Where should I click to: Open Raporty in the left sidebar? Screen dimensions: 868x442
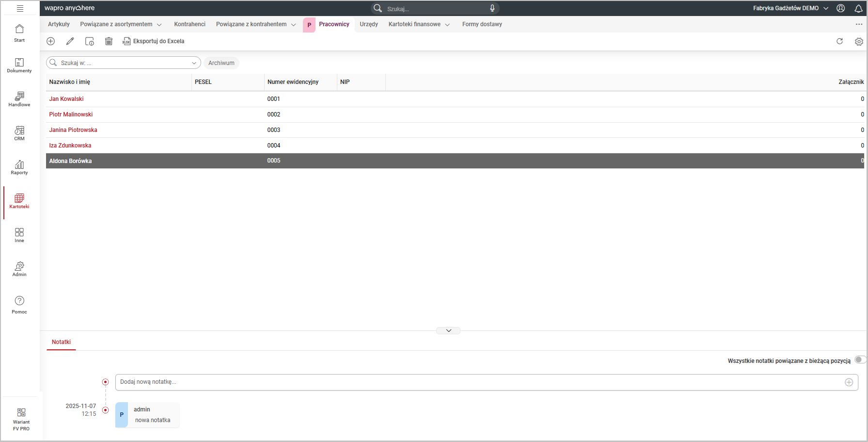(19, 167)
